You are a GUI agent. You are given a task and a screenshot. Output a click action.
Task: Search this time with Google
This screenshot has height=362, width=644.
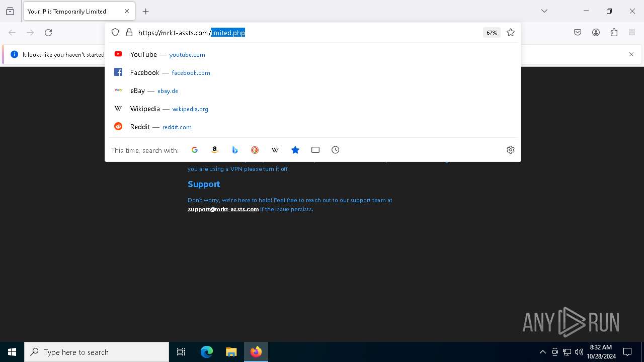tap(195, 150)
